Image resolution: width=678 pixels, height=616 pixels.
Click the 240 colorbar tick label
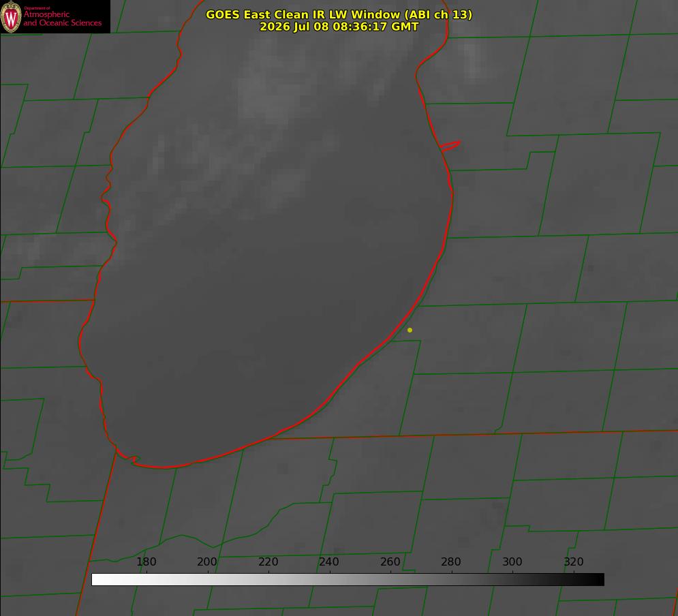329,561
